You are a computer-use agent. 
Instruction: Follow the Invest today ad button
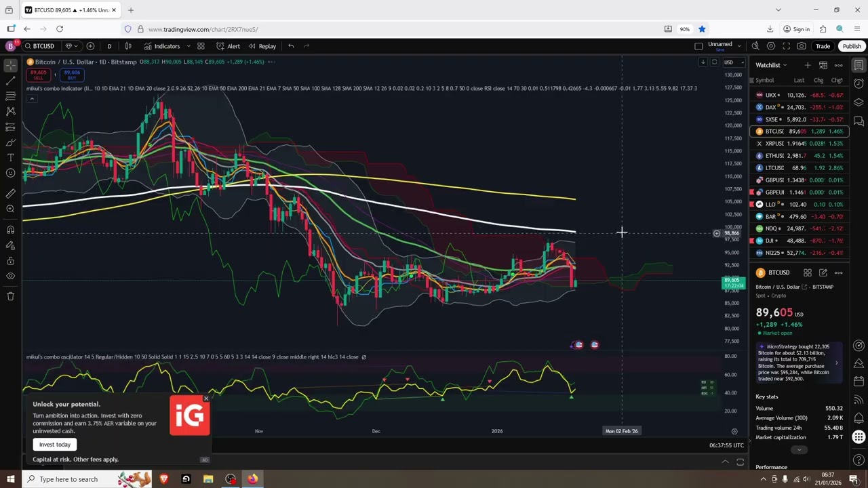coord(55,445)
